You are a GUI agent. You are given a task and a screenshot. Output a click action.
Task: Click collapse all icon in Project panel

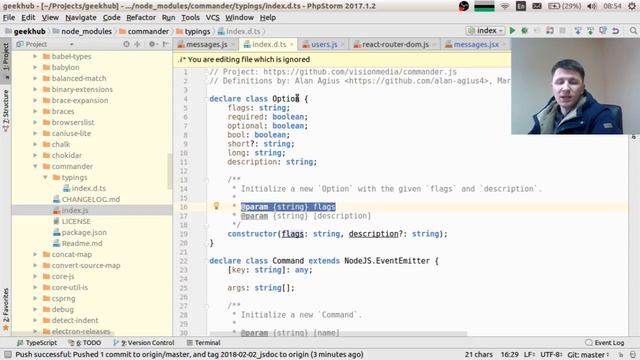[137, 44]
